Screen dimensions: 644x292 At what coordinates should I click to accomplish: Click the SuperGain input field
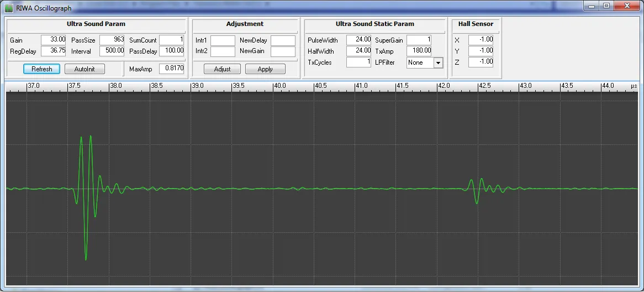[x=419, y=40]
